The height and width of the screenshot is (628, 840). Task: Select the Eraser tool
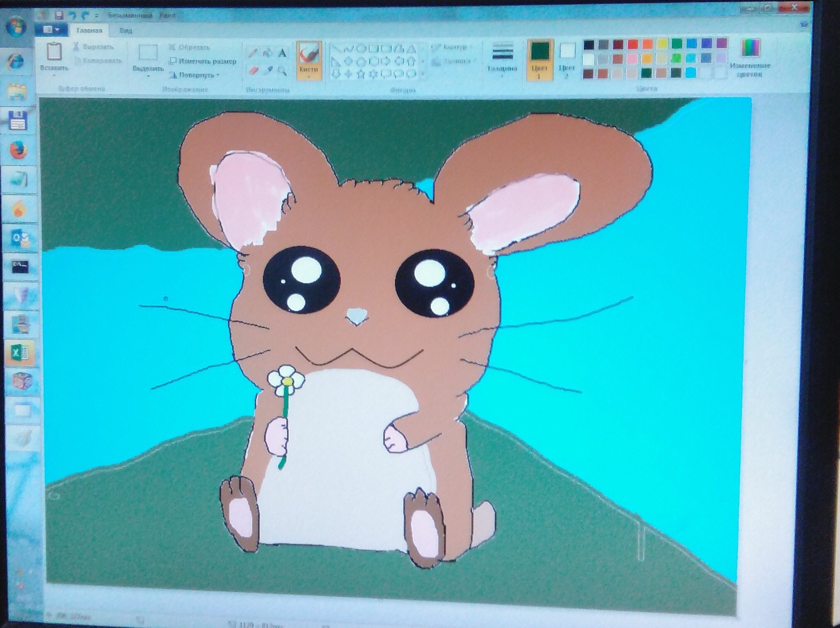(254, 70)
